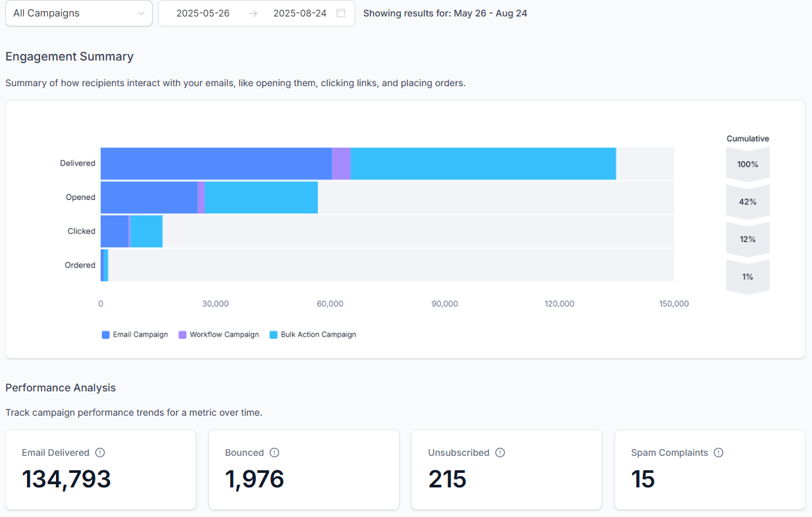The width and height of the screenshot is (812, 517).
Task: Click the calendar icon in date range picker
Action: (x=341, y=13)
